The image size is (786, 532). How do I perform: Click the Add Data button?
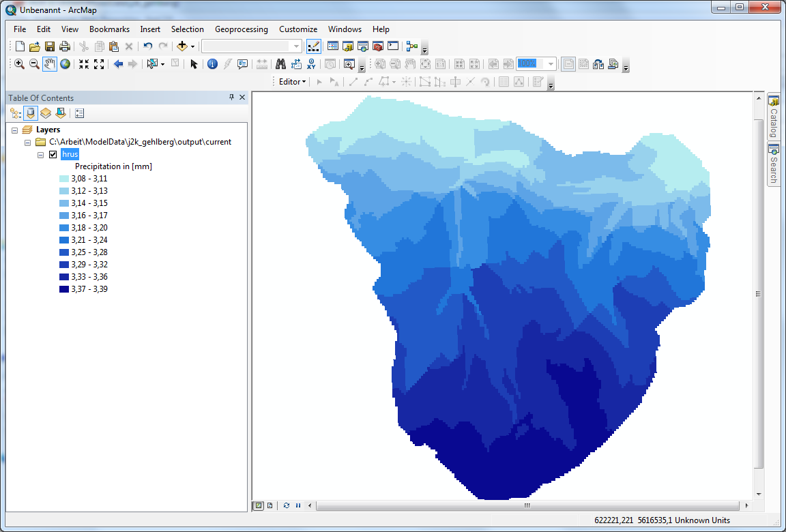pyautogui.click(x=181, y=46)
